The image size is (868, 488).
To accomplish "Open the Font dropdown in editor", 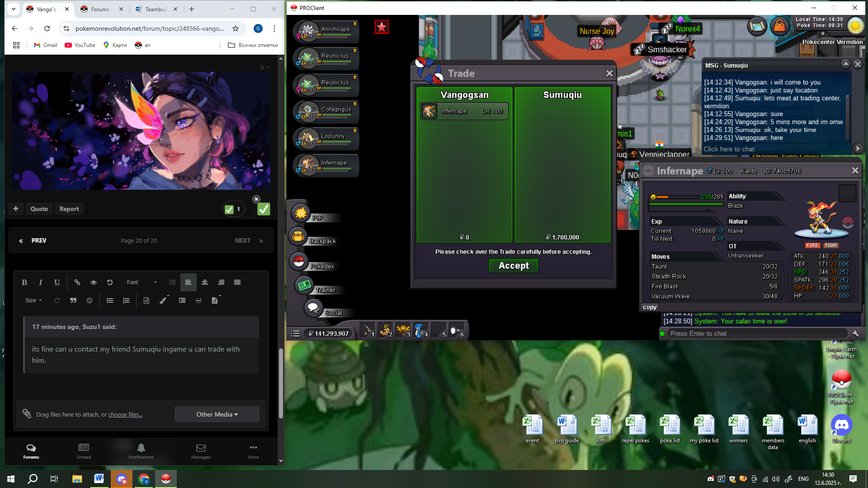I will coord(142,282).
